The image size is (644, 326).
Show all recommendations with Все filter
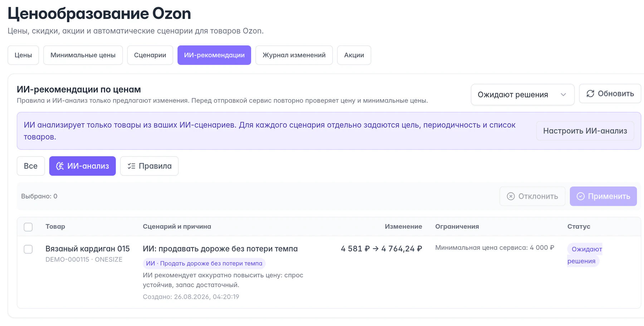(x=31, y=166)
